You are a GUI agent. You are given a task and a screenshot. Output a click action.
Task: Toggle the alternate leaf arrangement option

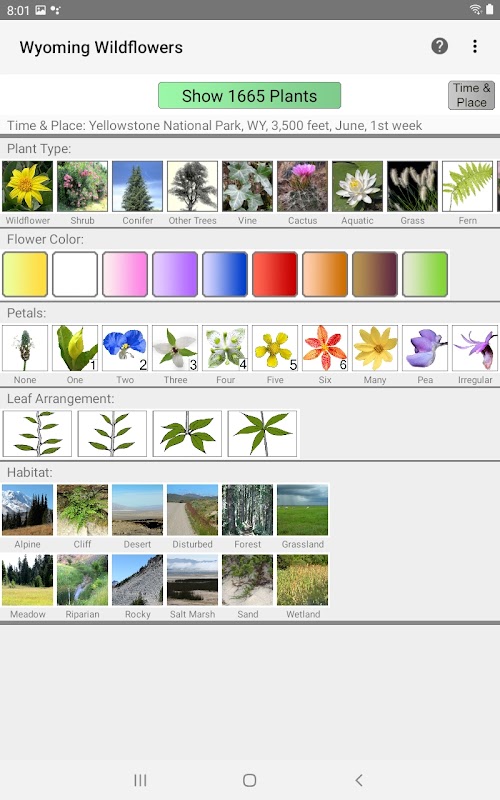pos(37,433)
